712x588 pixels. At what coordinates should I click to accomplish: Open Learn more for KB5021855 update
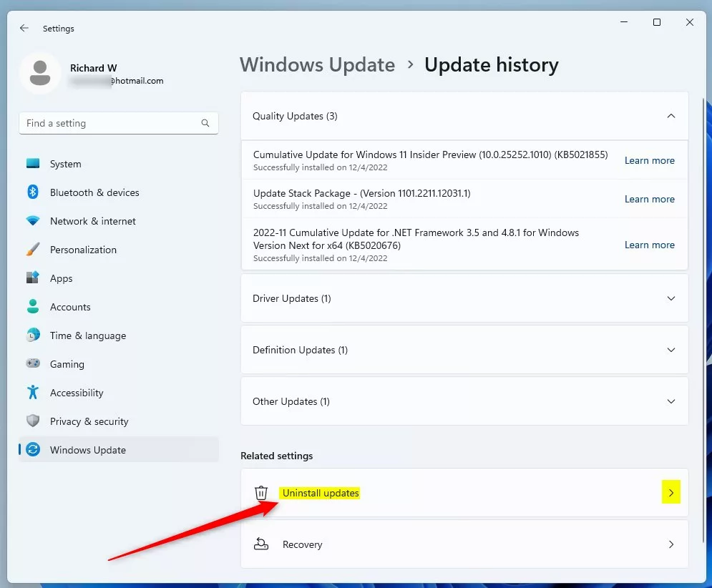click(649, 160)
